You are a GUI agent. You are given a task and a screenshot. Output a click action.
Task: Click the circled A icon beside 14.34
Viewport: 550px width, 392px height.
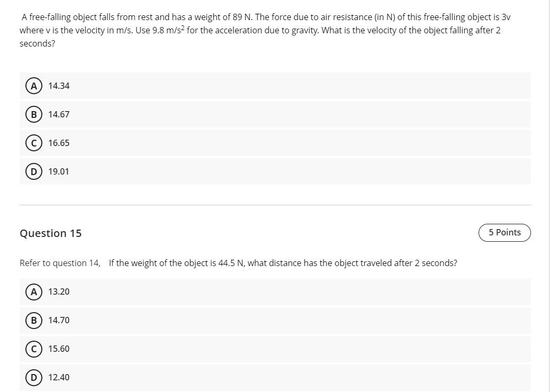click(x=34, y=85)
